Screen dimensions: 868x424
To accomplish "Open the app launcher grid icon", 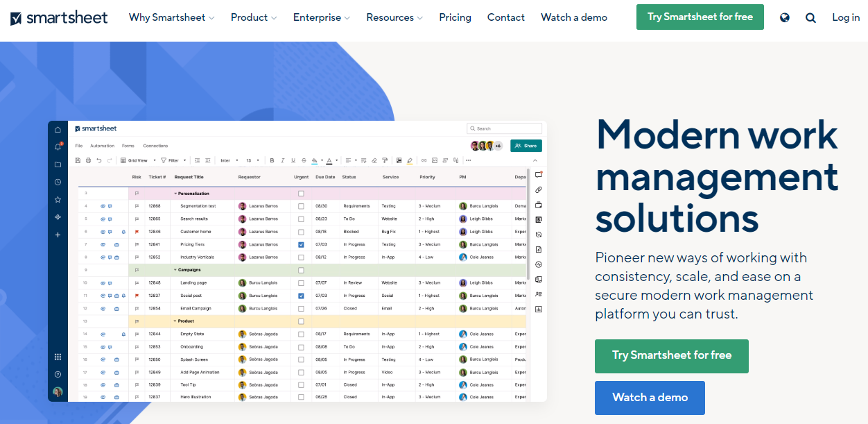I will pyautogui.click(x=58, y=357).
